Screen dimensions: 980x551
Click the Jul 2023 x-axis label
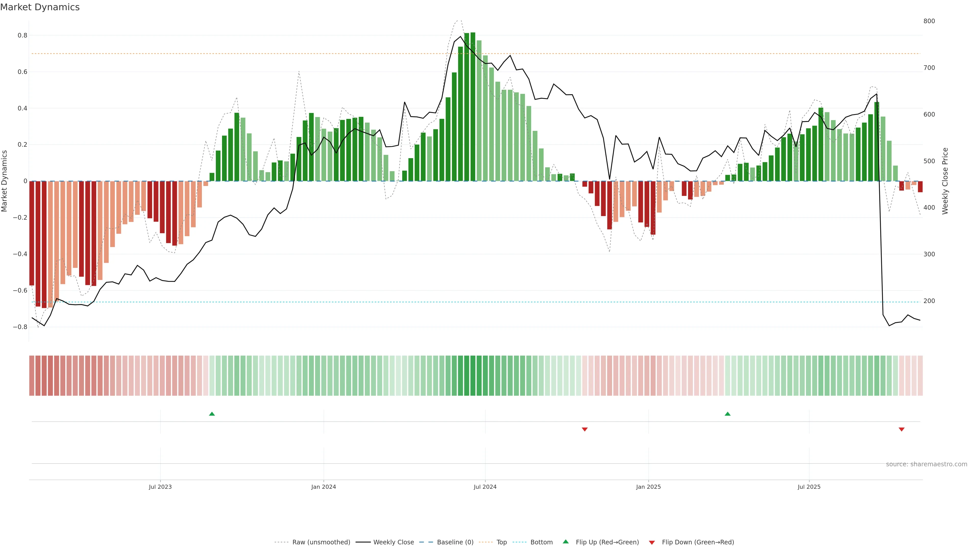160,487
